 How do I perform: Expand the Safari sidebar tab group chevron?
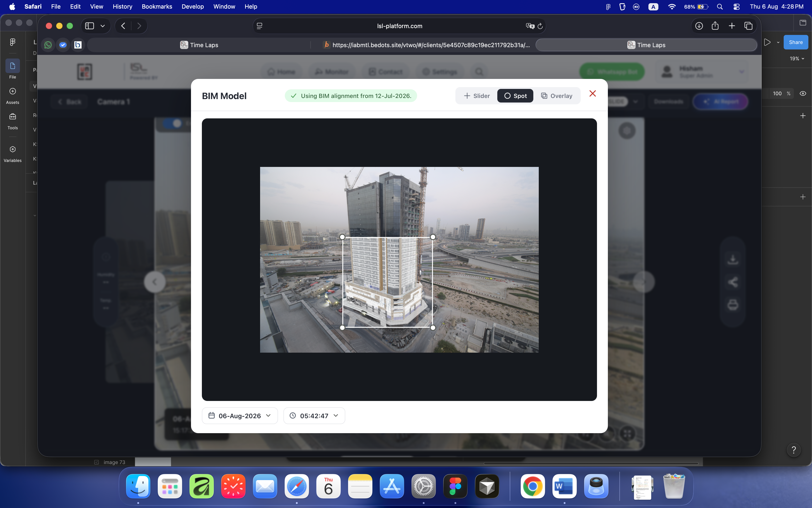click(103, 26)
